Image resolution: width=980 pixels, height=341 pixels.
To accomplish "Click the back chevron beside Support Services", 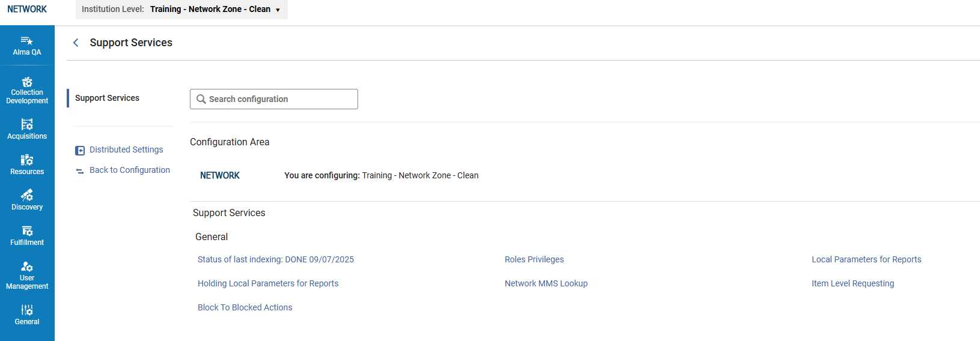I will click(x=76, y=43).
